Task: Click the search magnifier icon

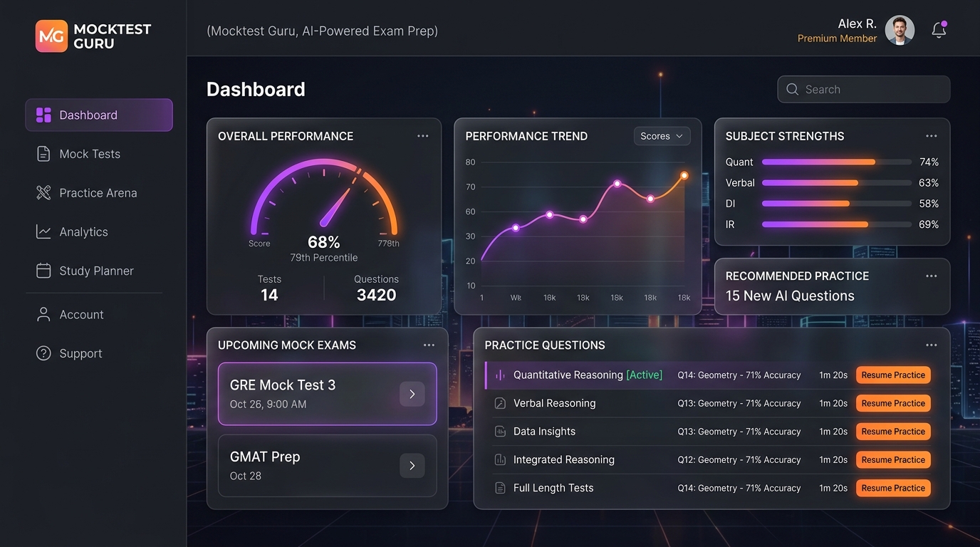Action: tap(792, 90)
